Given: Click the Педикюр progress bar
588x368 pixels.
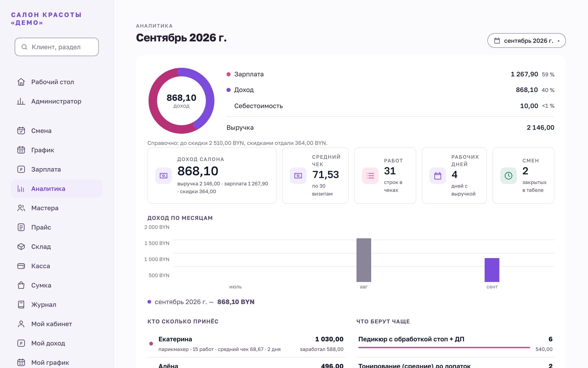Looking at the screenshot, I should 444,348.
